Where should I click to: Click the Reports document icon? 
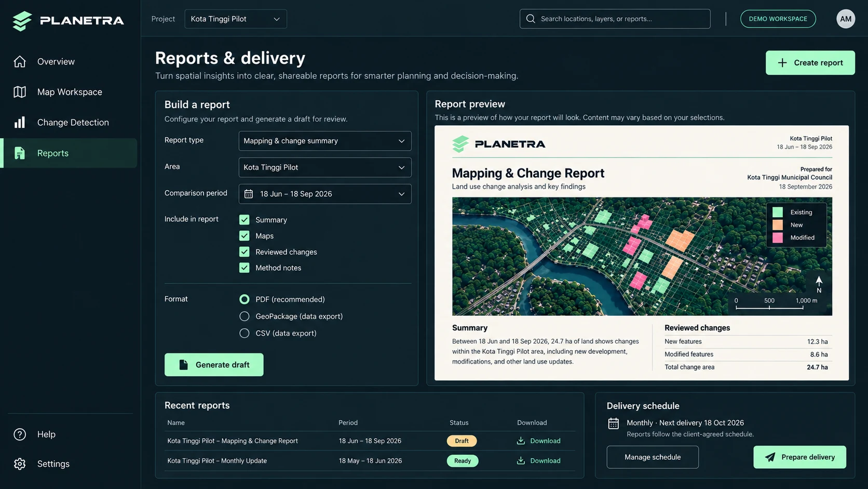(20, 153)
